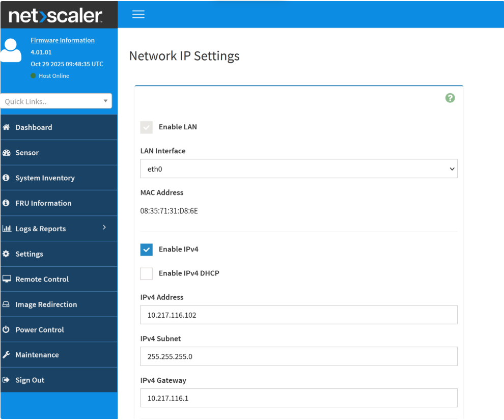Click the Remote Control monitor icon
Screen dimensions: 504x420
[7, 279]
